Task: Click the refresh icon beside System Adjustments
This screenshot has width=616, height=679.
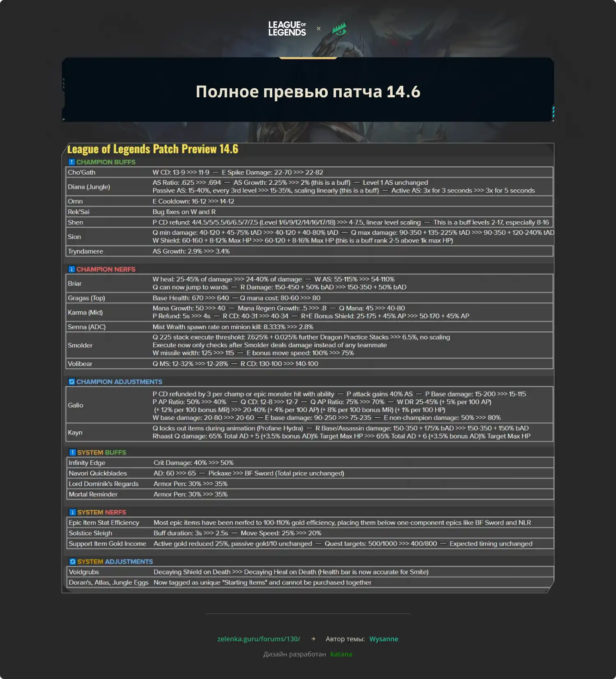Action: click(72, 562)
